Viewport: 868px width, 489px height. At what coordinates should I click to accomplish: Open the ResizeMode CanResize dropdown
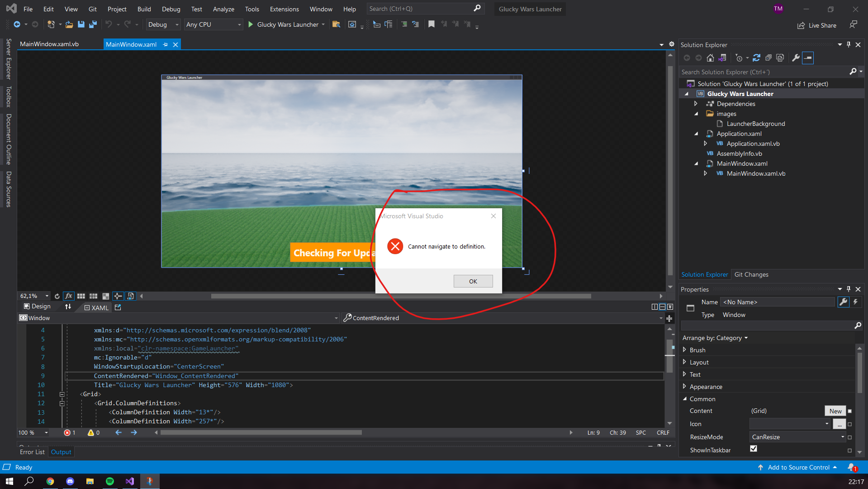797,437
